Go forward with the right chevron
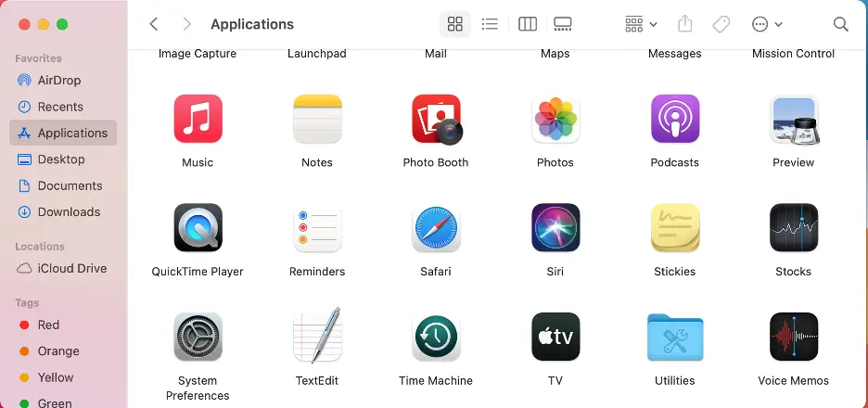The image size is (868, 408). pos(187,24)
